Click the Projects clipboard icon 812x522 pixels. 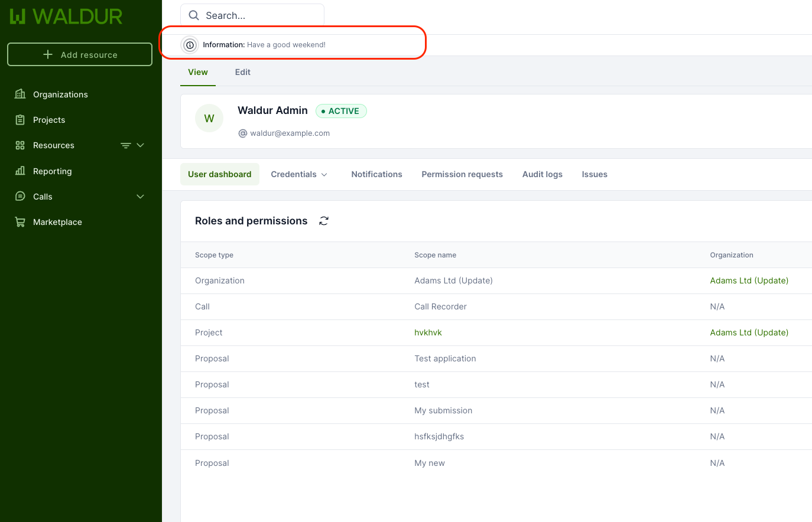coord(20,120)
